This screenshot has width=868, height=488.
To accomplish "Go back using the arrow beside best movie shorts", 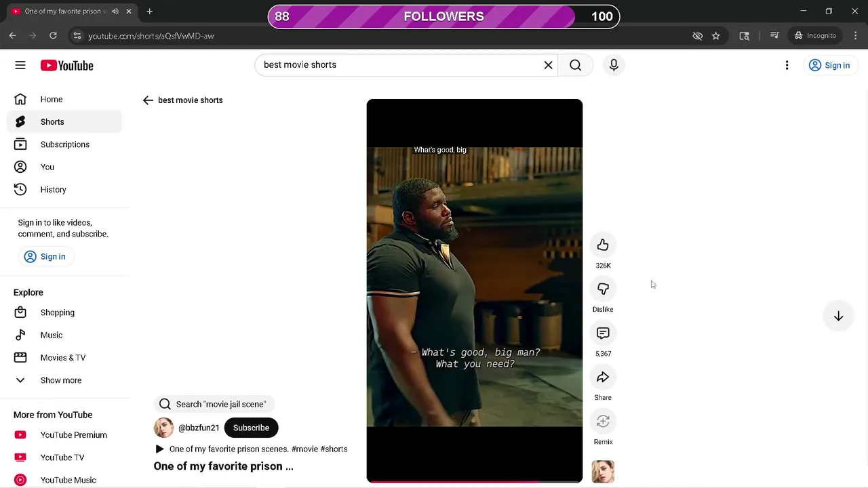I will click(x=148, y=100).
